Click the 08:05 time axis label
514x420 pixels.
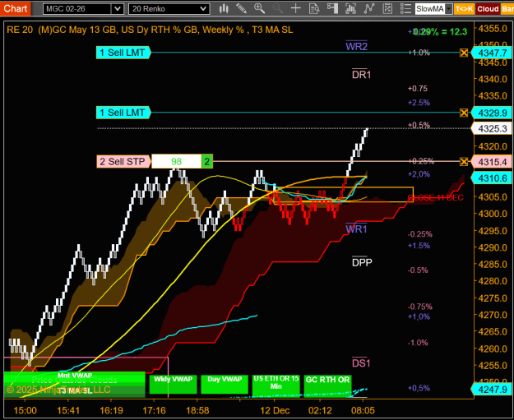coord(363,410)
